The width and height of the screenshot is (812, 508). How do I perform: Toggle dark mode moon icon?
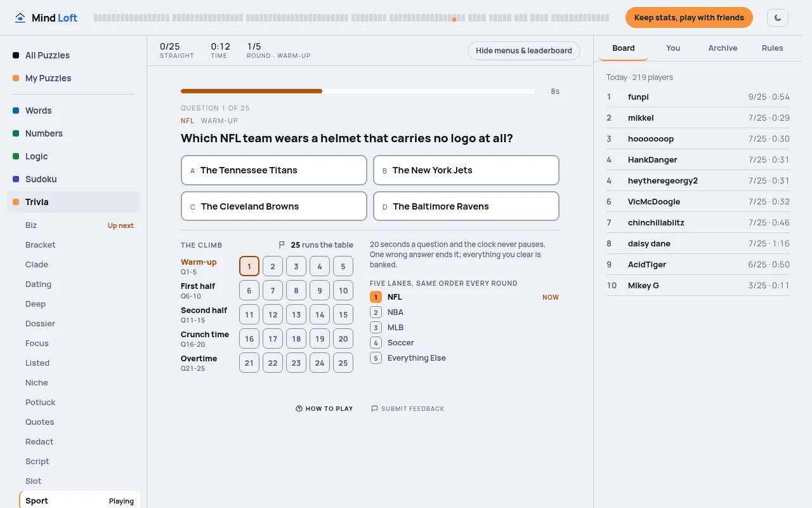(x=778, y=18)
